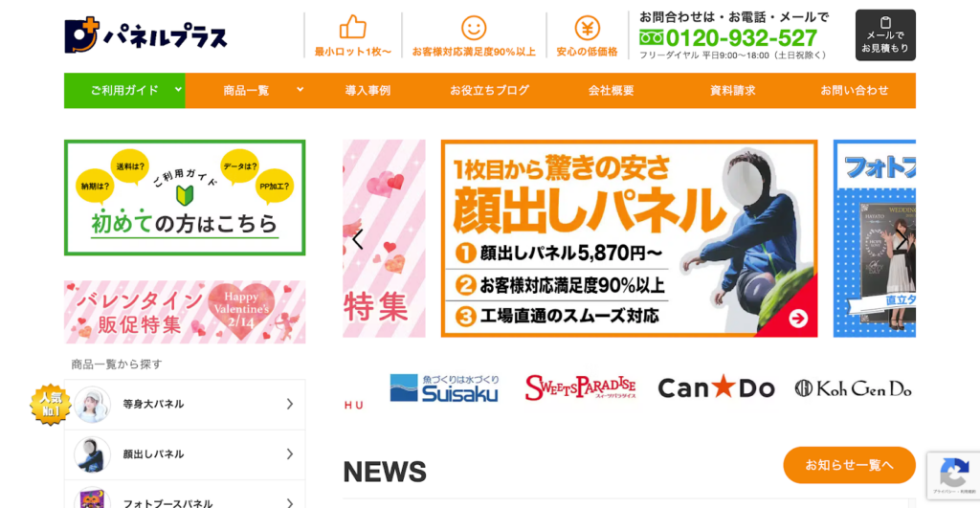Advance to the next carousel slide
Screen dimensions: 980x508
pyautogui.click(x=902, y=238)
